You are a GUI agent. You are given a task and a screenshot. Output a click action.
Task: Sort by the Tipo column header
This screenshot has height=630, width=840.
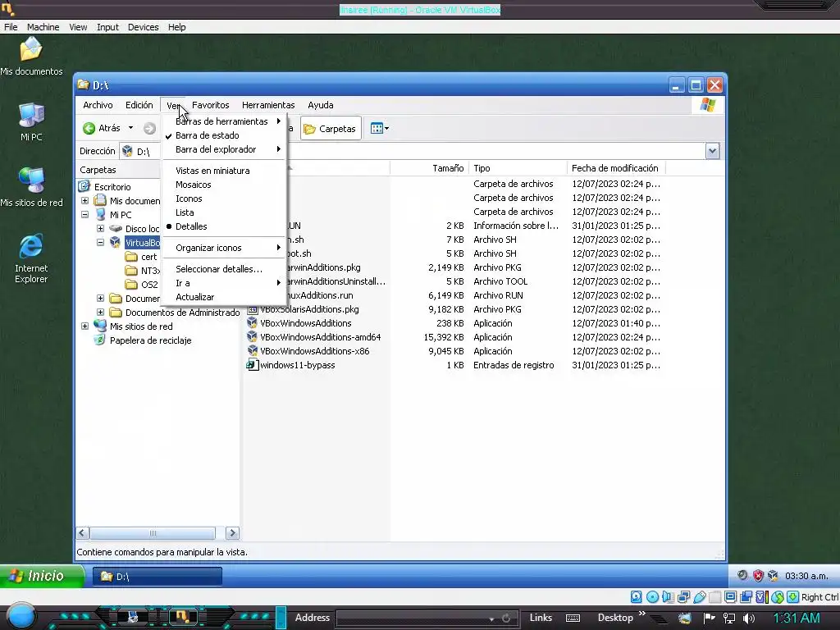[518, 168]
